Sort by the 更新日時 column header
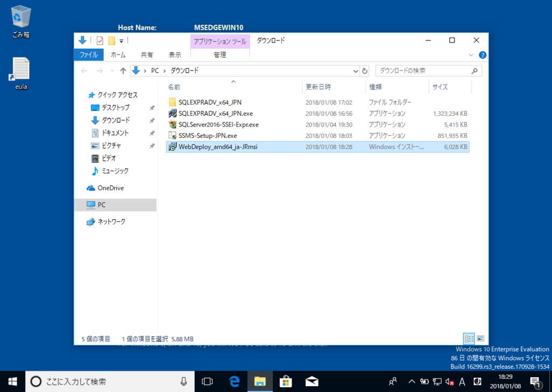The height and width of the screenshot is (392, 552). click(334, 87)
